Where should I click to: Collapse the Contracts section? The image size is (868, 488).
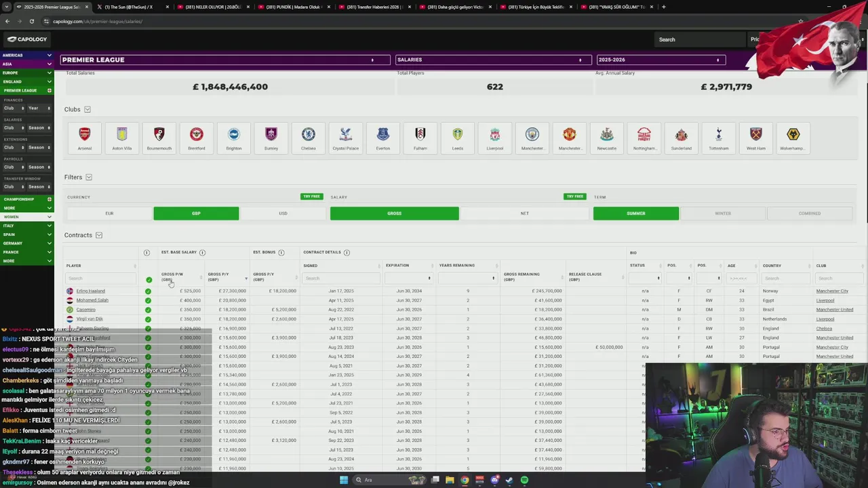98,235
